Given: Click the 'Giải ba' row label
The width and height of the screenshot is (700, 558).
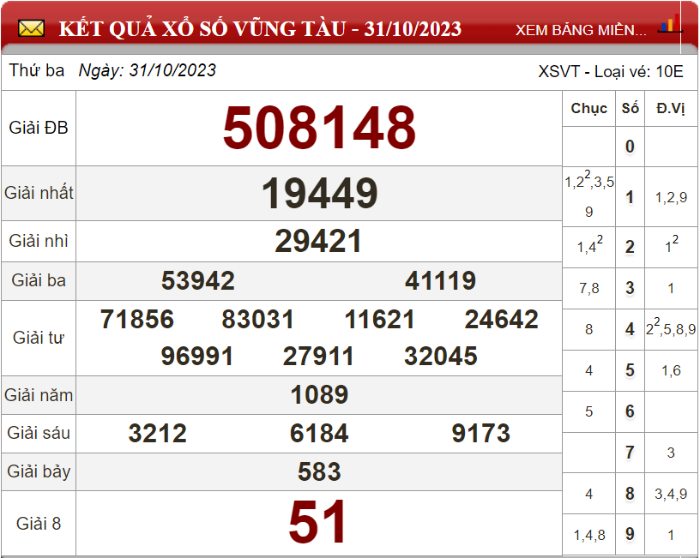Looking at the screenshot, I should coord(38,281).
